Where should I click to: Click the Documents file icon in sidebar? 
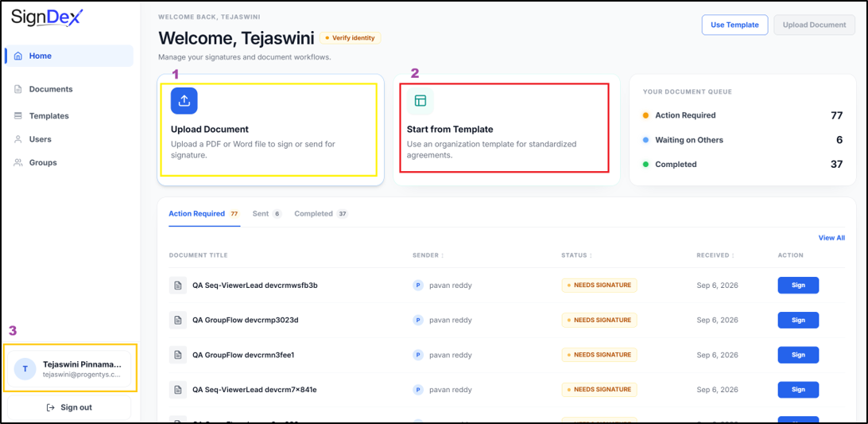pyautogui.click(x=18, y=89)
